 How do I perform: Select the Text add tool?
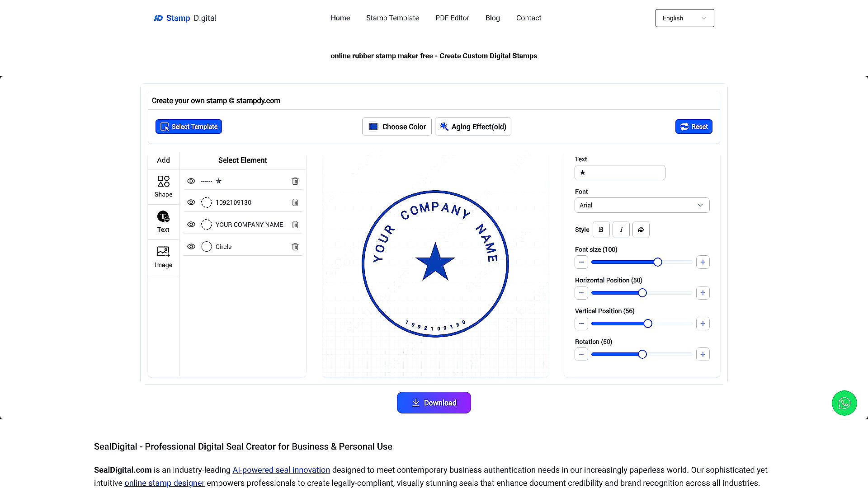click(163, 221)
